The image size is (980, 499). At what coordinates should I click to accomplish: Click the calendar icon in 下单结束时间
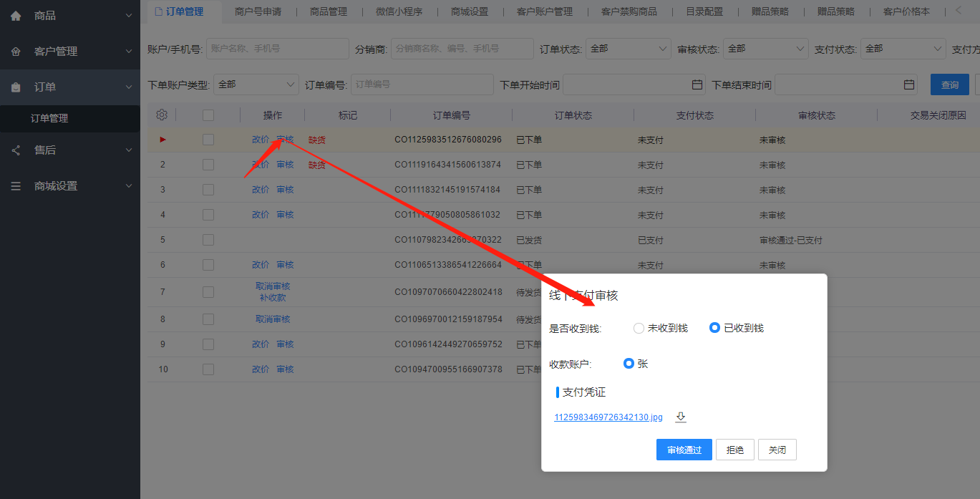909,84
